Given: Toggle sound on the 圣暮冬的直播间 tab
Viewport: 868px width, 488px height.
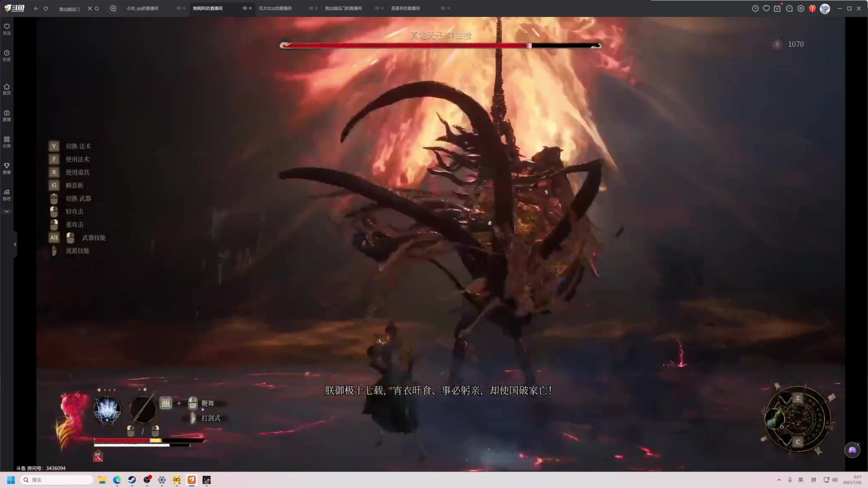Looking at the screenshot, I should (x=443, y=8).
